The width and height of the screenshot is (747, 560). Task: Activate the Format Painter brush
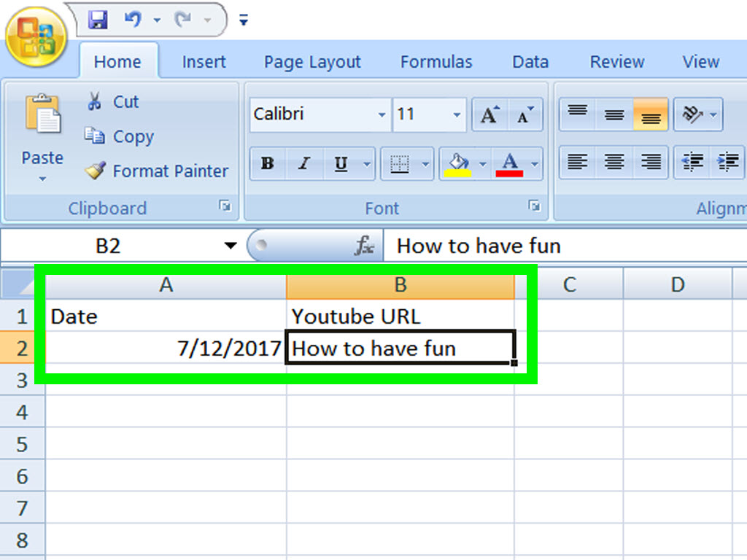pyautogui.click(x=157, y=171)
